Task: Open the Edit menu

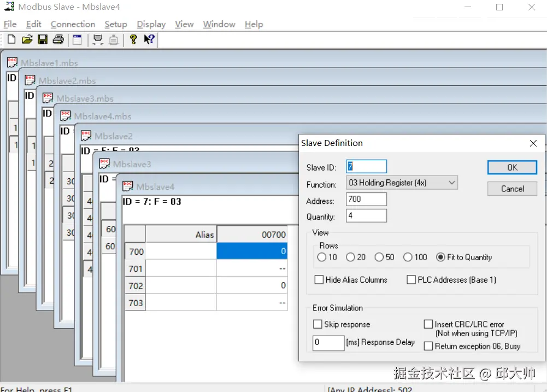Action: 33,24
